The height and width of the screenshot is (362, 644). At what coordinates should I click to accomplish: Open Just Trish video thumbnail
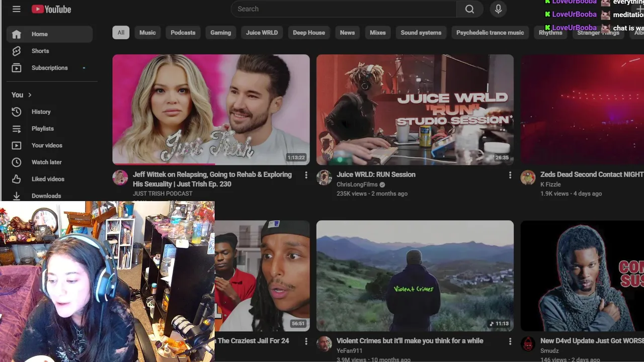tap(211, 110)
